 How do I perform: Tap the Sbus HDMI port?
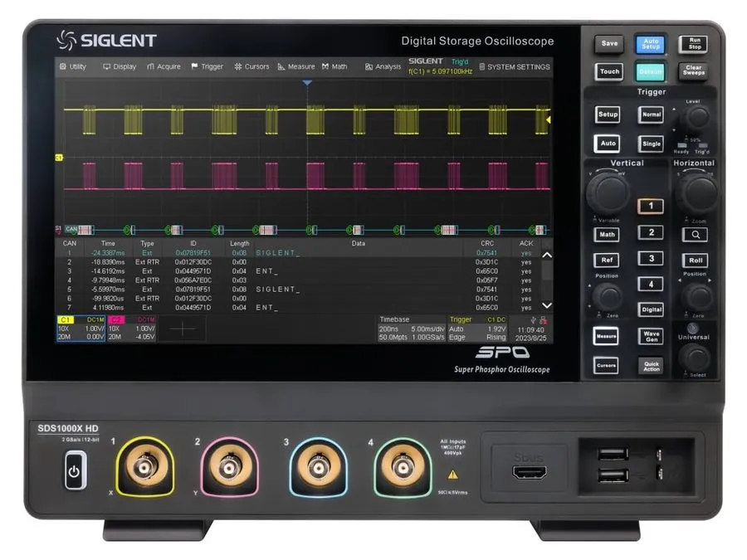pyautogui.click(x=530, y=472)
